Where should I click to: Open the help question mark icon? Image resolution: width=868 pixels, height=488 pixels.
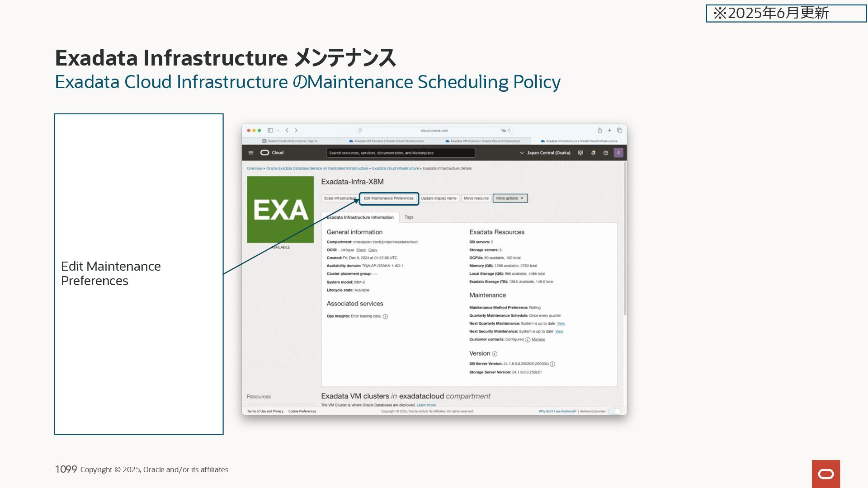[x=606, y=153]
